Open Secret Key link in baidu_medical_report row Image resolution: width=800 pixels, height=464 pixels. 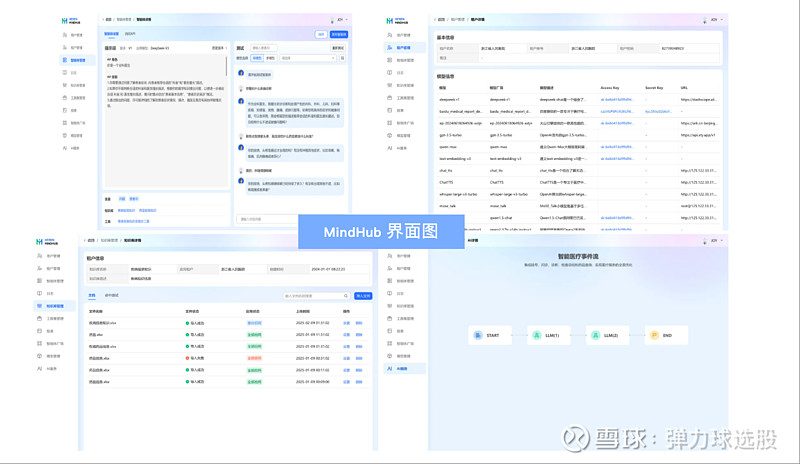pyautogui.click(x=658, y=111)
